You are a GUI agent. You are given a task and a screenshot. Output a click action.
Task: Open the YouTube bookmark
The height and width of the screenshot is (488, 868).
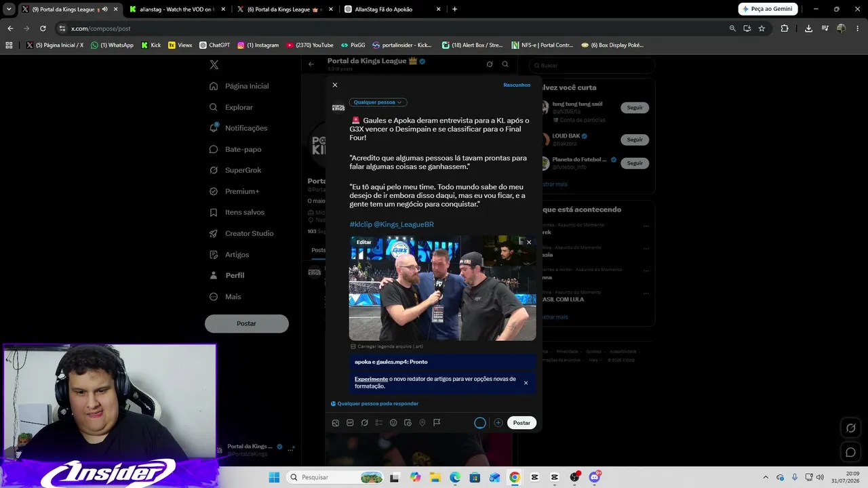pos(310,45)
